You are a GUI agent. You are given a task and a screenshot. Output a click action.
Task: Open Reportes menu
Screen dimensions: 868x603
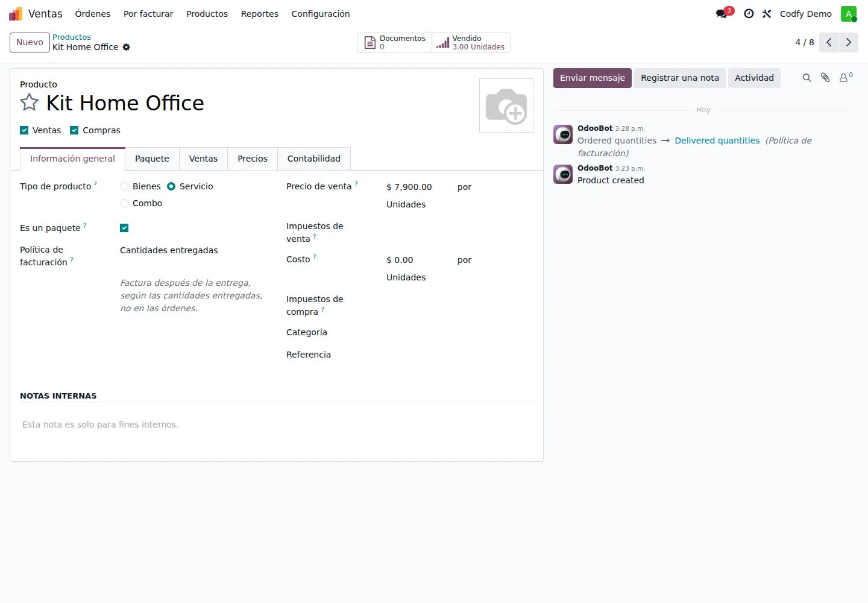click(x=260, y=14)
